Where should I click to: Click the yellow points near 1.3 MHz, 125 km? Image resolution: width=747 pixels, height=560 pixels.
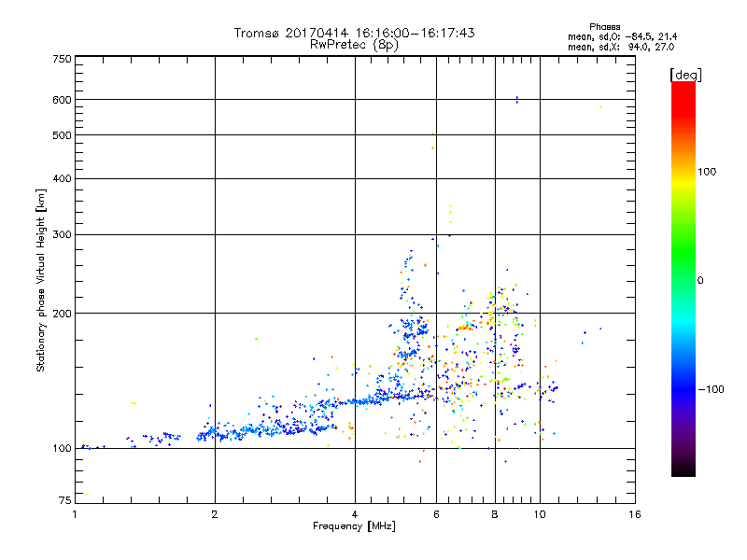pos(134,403)
